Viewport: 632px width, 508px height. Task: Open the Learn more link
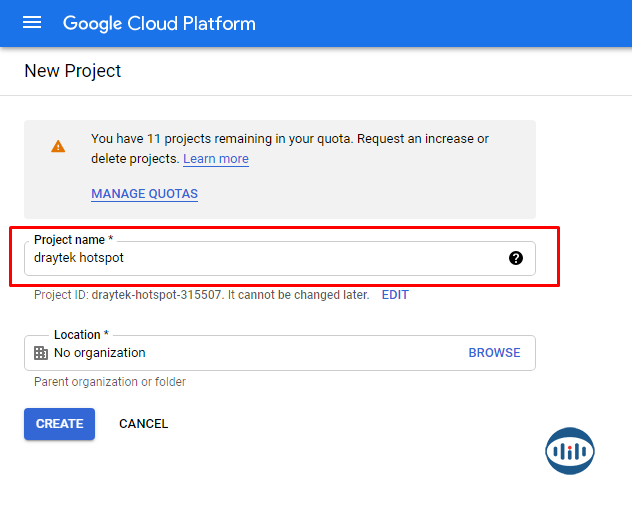pos(216,159)
